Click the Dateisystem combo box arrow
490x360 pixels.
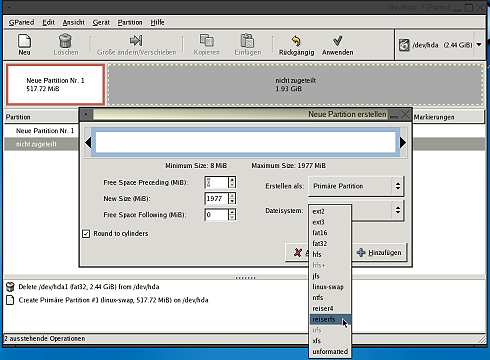point(398,210)
